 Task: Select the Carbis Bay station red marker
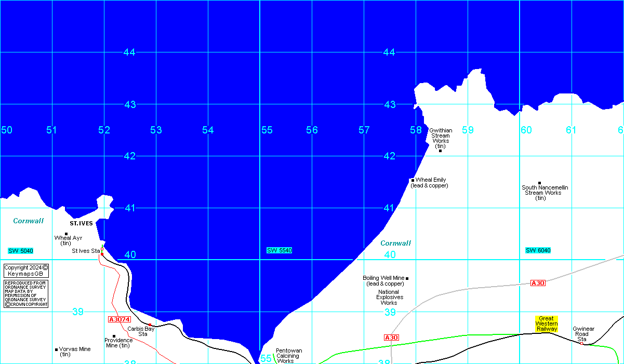click(x=150, y=325)
